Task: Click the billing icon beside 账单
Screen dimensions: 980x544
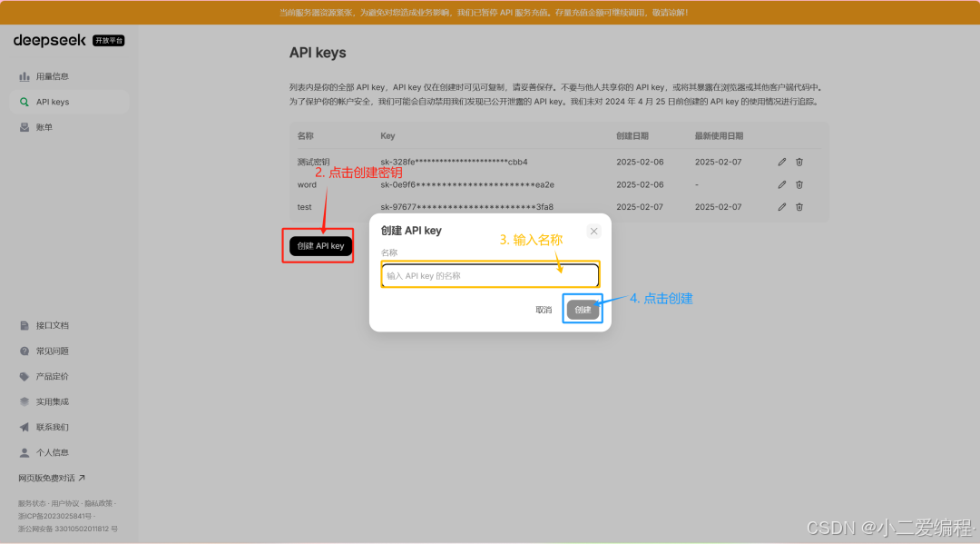Action: pos(24,127)
